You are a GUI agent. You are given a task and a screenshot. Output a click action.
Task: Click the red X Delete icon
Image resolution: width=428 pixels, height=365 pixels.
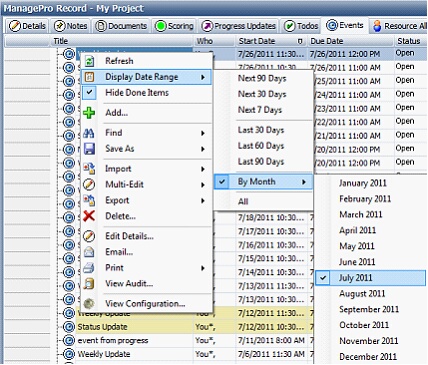pos(89,216)
